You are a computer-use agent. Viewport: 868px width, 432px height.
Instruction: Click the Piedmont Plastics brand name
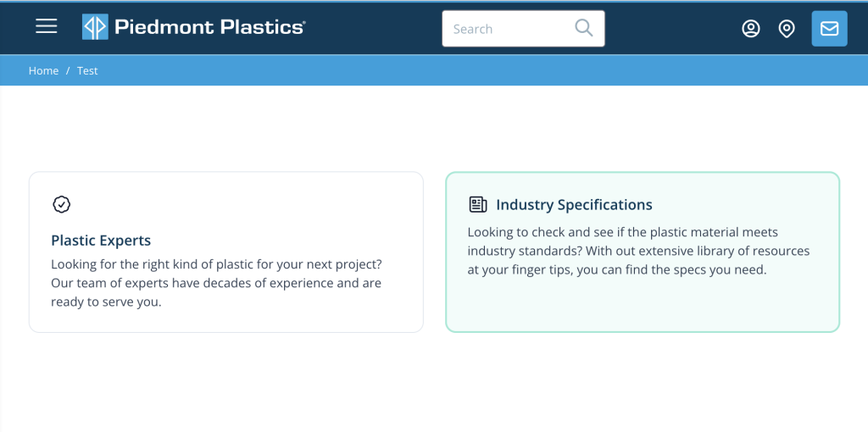(209, 27)
